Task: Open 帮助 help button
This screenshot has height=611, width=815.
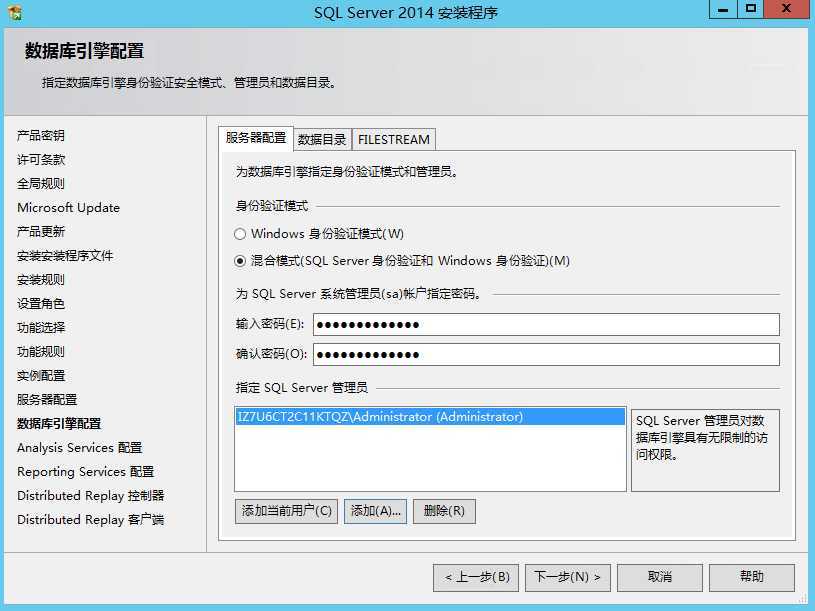Action: tap(752, 577)
